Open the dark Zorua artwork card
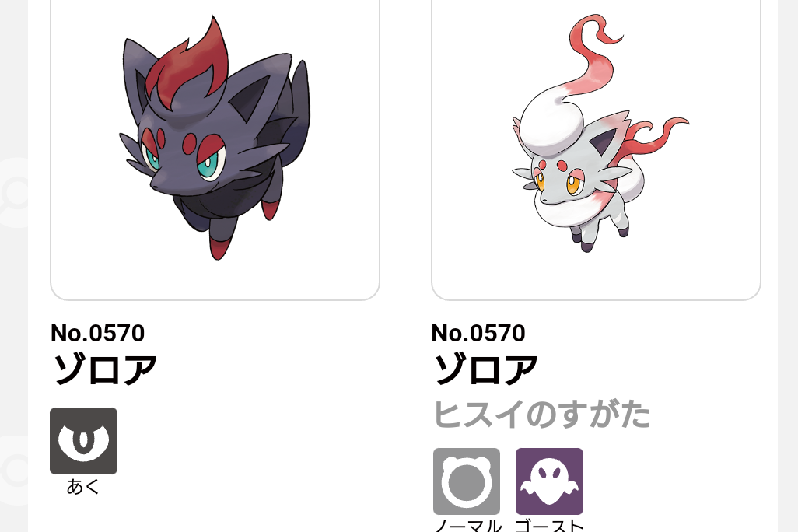Image resolution: width=798 pixels, height=532 pixels. (215, 149)
